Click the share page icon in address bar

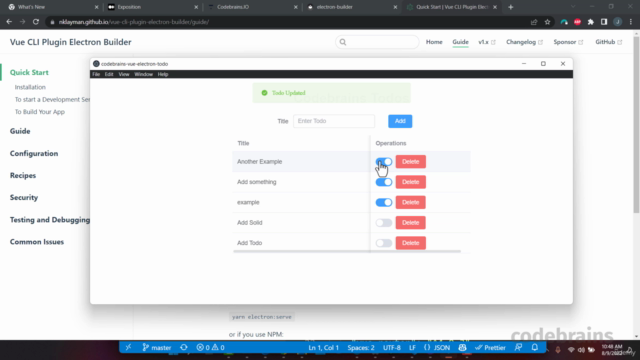click(534, 22)
